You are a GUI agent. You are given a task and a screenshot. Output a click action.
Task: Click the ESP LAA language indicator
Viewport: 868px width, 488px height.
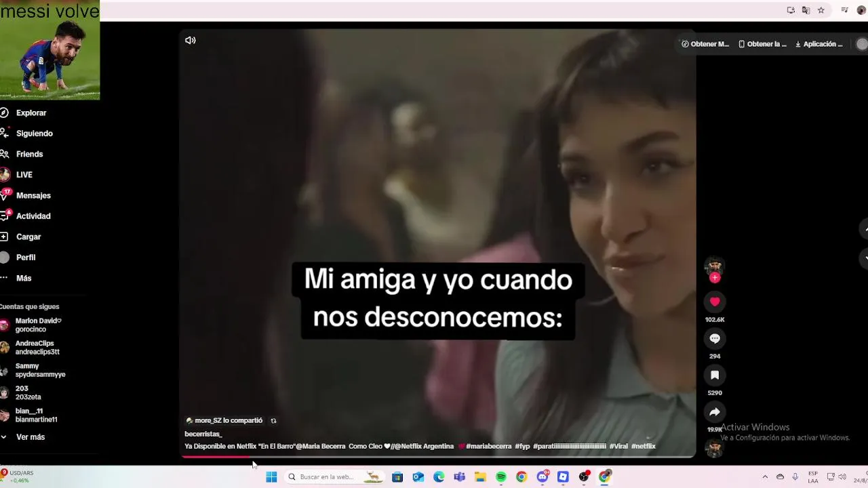[812, 477]
